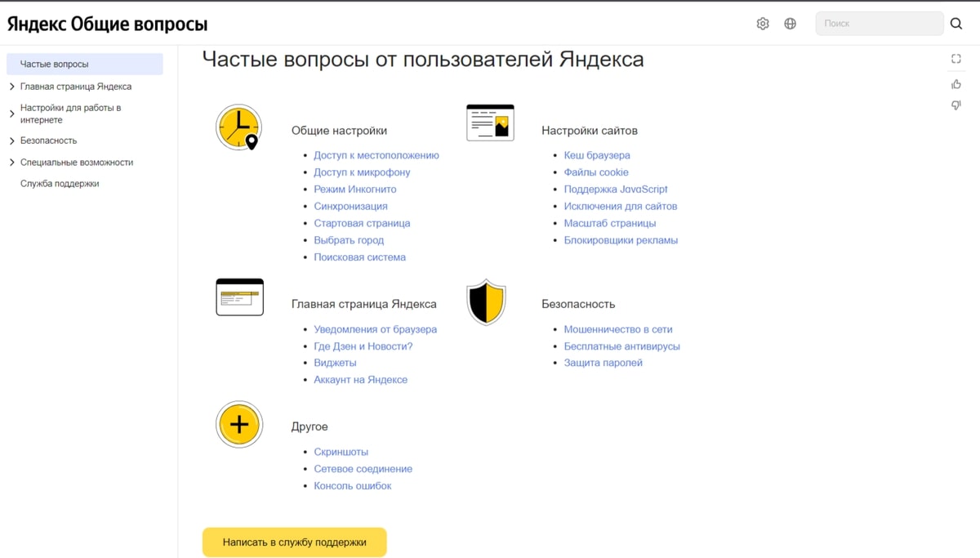Open Поддержка JavaScript link
The width and height of the screenshot is (980, 558).
(616, 190)
